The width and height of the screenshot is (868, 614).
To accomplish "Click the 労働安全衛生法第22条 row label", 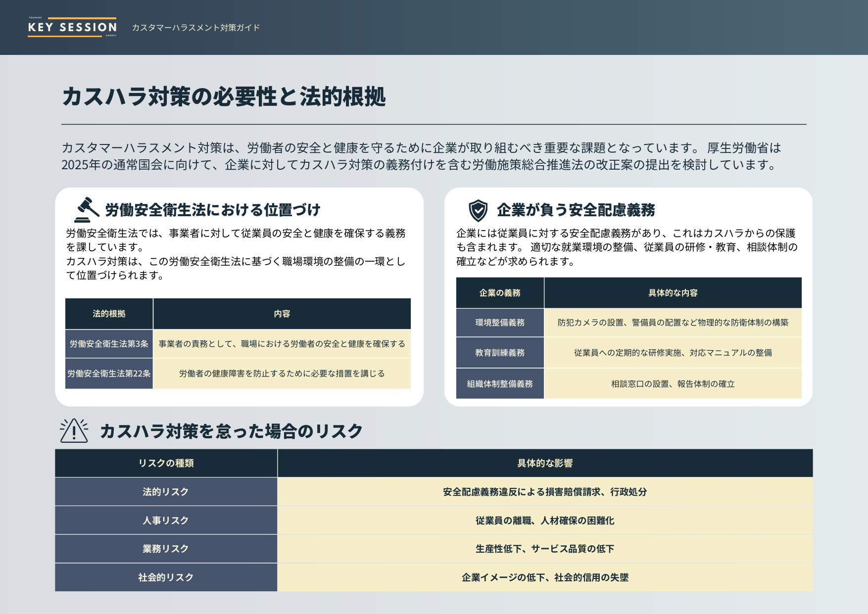I will [109, 374].
